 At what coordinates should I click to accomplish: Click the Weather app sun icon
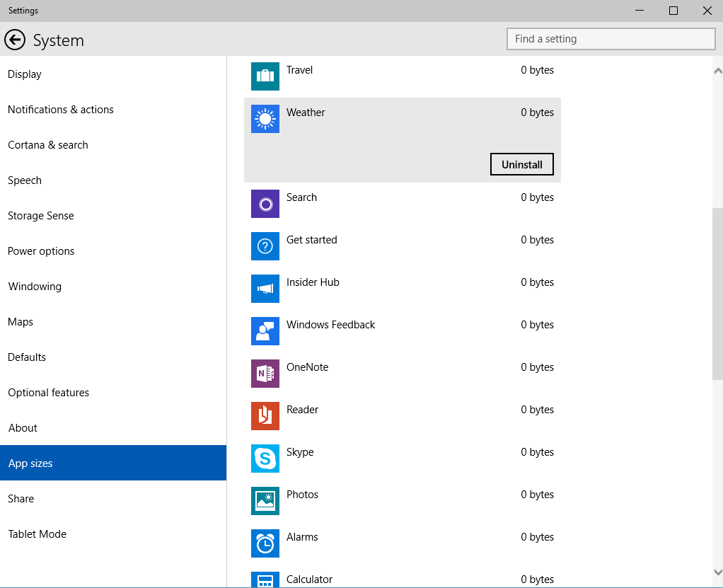(x=265, y=119)
